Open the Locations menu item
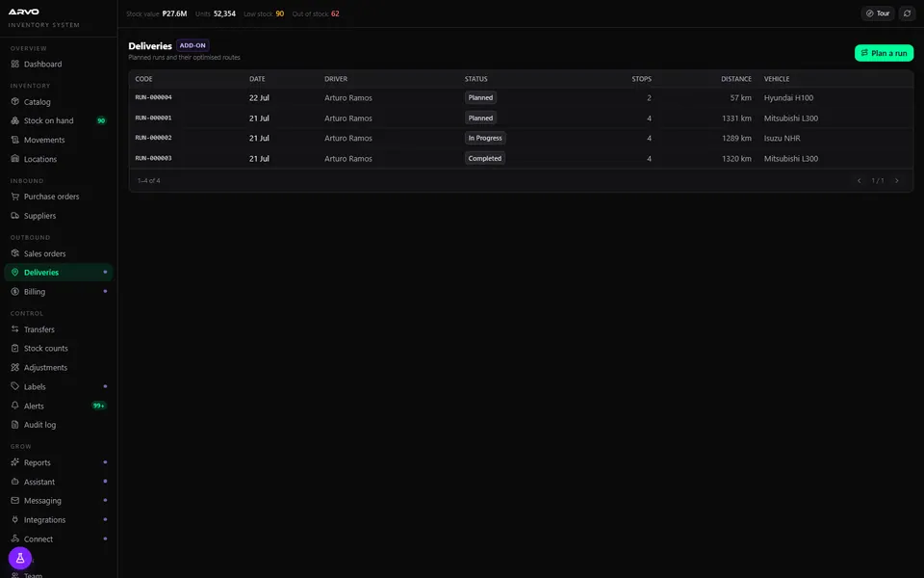 coord(59,159)
